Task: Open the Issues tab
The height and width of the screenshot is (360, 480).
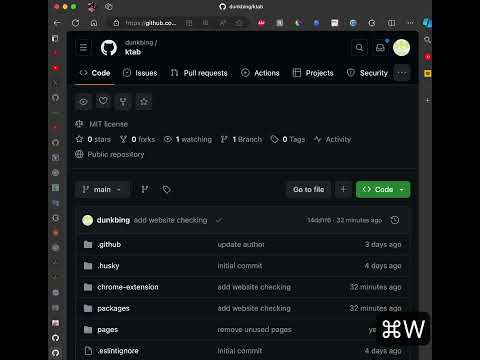Action: coord(140,73)
